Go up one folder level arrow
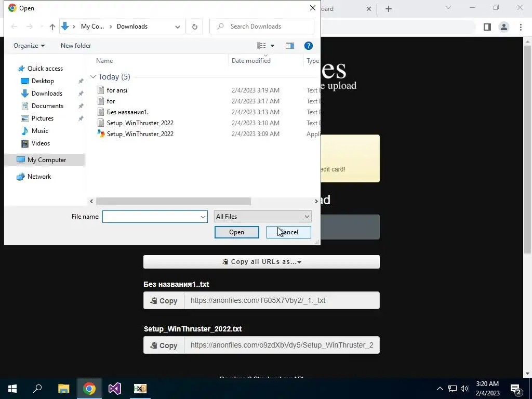 point(52,27)
